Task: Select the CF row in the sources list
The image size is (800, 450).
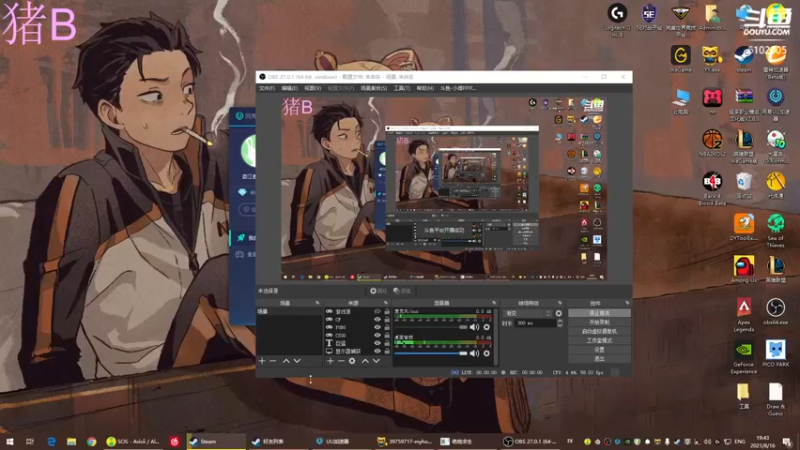Action: pyautogui.click(x=357, y=319)
